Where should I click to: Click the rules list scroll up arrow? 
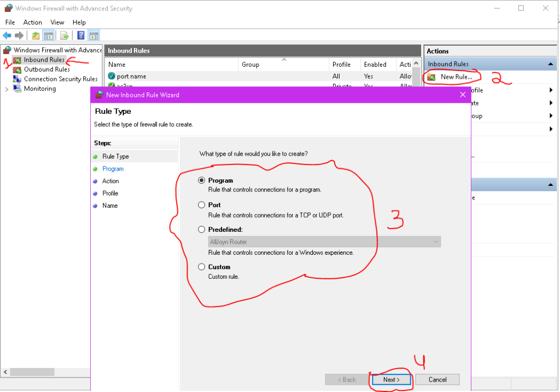point(416,63)
